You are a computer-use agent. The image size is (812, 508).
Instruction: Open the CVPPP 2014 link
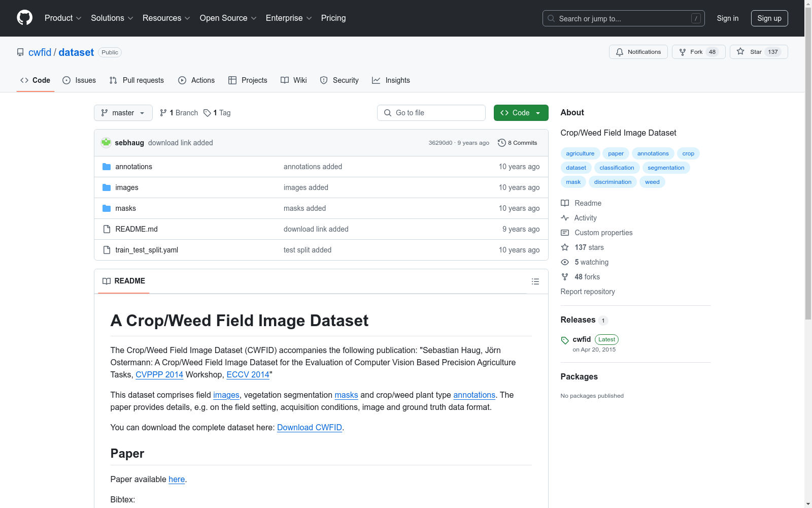(x=159, y=374)
